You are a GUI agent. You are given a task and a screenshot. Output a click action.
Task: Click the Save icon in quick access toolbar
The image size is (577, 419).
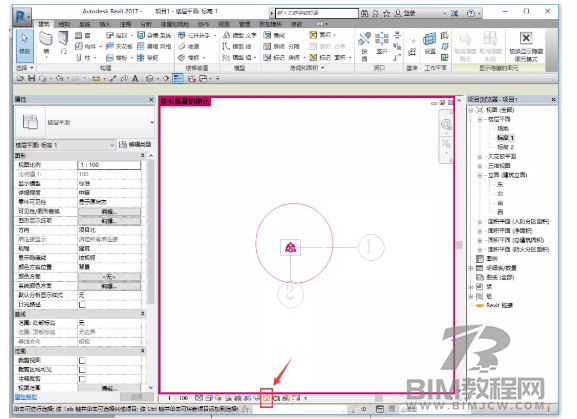[32, 78]
